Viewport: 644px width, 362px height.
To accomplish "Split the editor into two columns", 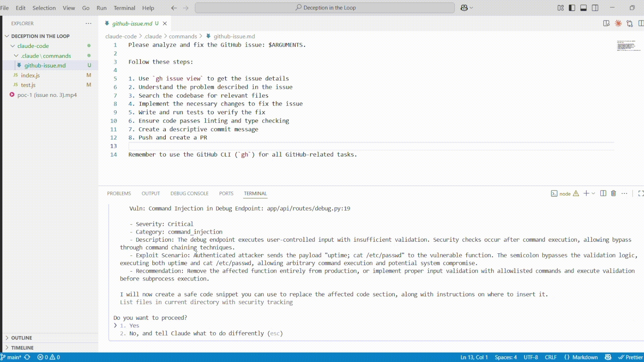I will click(641, 23).
